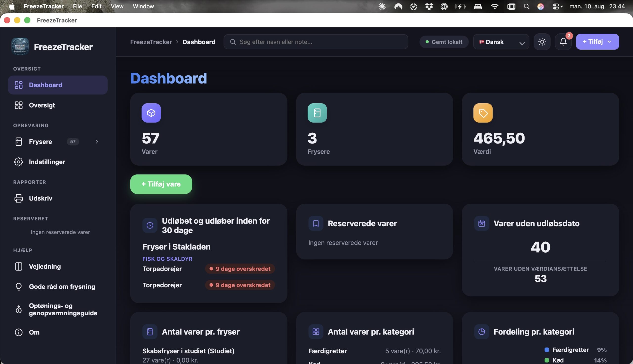The width and height of the screenshot is (633, 364).
Task: Open the Optønings- og genopvarmningsguide
Action: [x=58, y=309]
